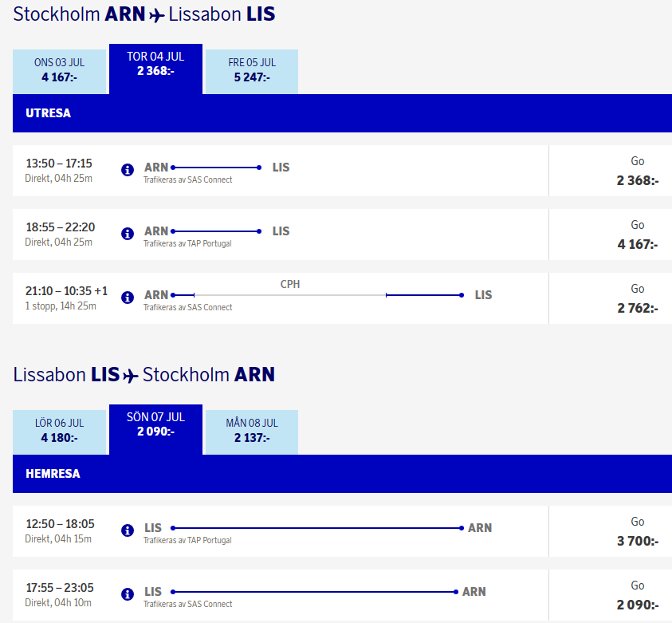Click the UTRESA section header
This screenshot has height=623, width=672.
(x=49, y=113)
